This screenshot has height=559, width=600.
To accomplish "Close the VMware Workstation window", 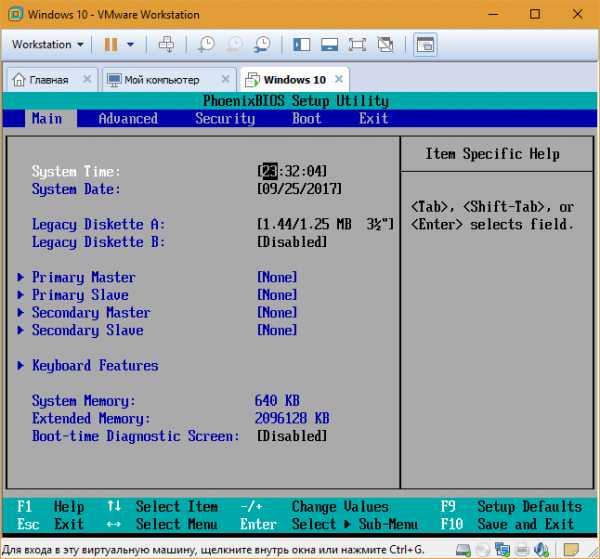I will pyautogui.click(x=577, y=14).
